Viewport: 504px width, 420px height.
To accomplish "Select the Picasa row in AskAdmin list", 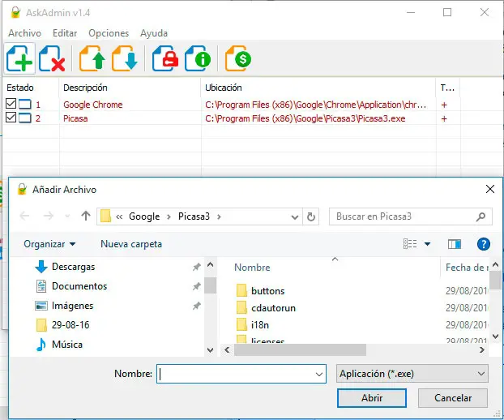I will click(x=232, y=118).
